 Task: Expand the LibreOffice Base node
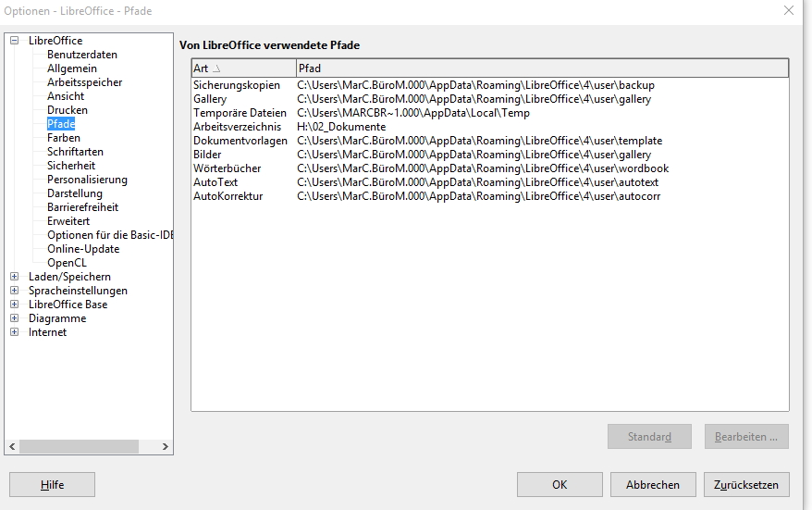pos(15,305)
